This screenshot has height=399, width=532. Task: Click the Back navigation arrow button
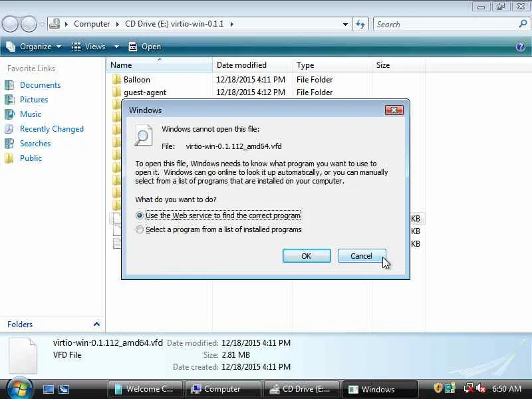(10, 25)
